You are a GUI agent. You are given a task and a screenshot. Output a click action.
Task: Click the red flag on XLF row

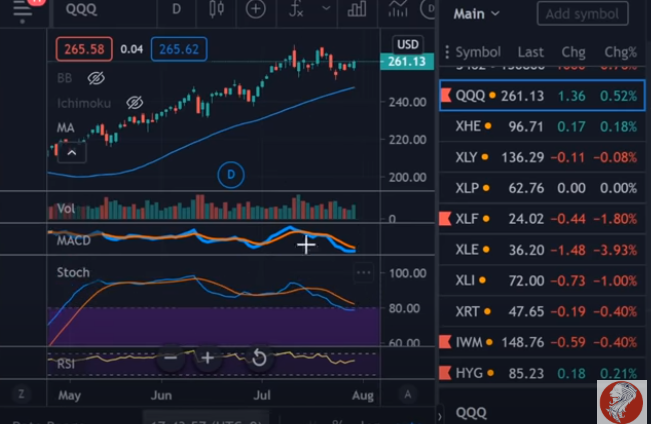(x=445, y=218)
